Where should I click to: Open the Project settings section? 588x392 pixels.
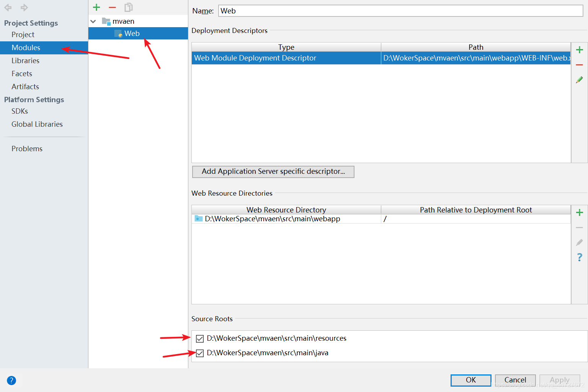click(23, 34)
